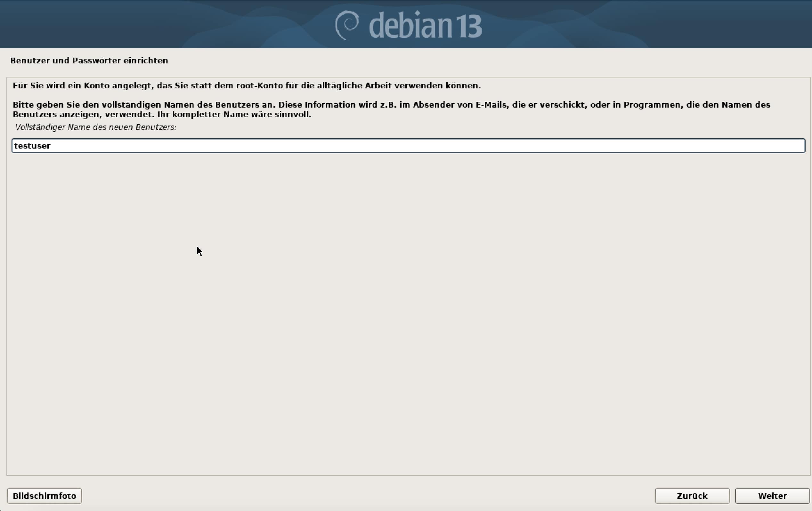Continue with the Weiter button
The image size is (812, 511).
click(772, 496)
